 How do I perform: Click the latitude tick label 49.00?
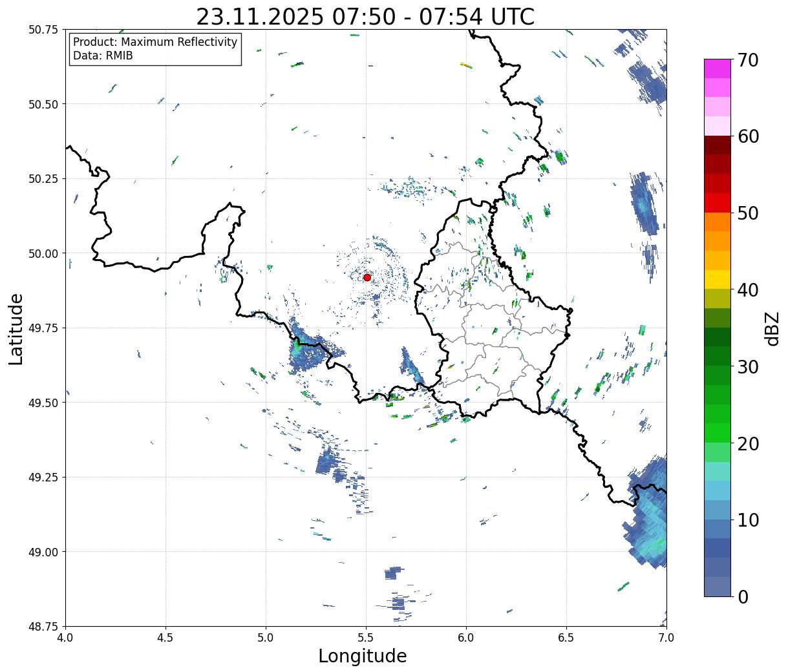tap(43, 552)
